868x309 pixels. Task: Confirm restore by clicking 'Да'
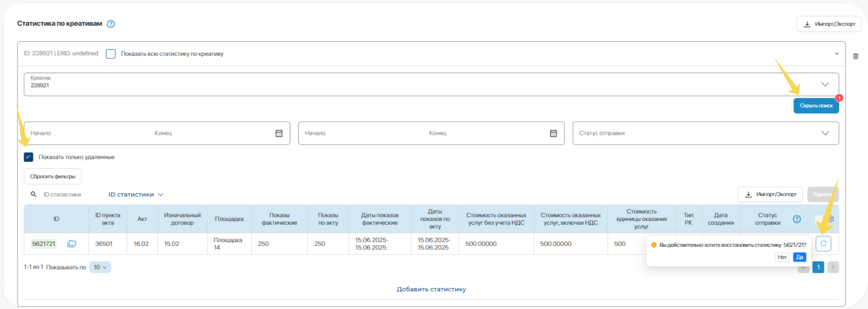click(x=799, y=257)
